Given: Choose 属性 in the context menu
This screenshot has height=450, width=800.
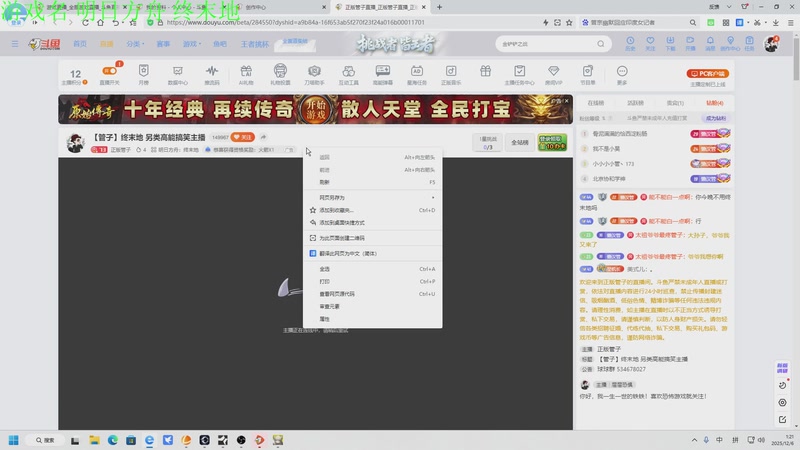Looking at the screenshot, I should 372,319.
